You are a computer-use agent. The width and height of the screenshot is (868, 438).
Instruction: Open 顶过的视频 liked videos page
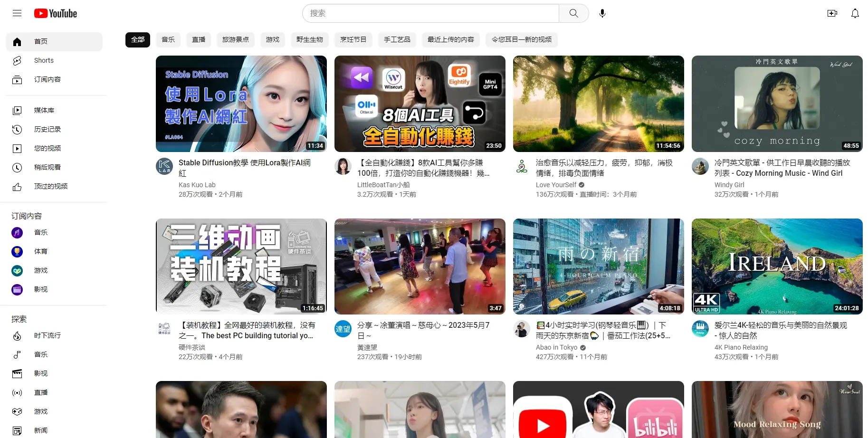(51, 186)
